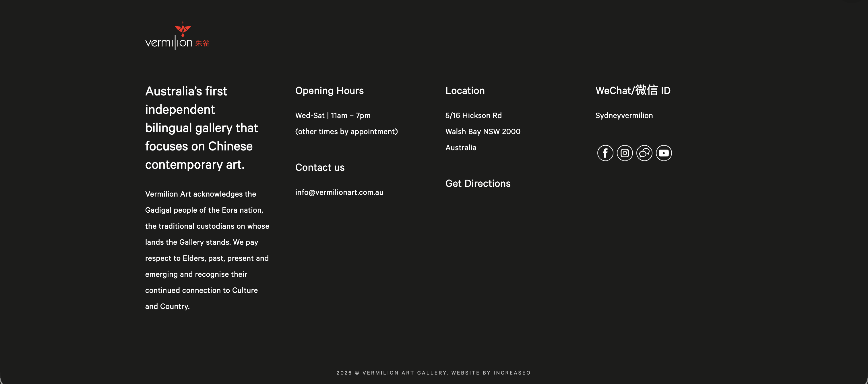Image resolution: width=868 pixels, height=384 pixels.
Task: Click the info@vermilionart.com.au email link
Action: point(339,192)
